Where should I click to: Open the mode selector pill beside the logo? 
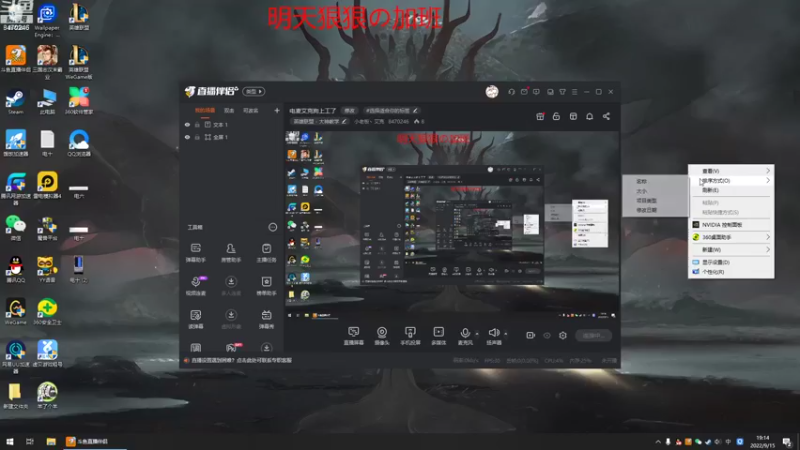(x=254, y=92)
